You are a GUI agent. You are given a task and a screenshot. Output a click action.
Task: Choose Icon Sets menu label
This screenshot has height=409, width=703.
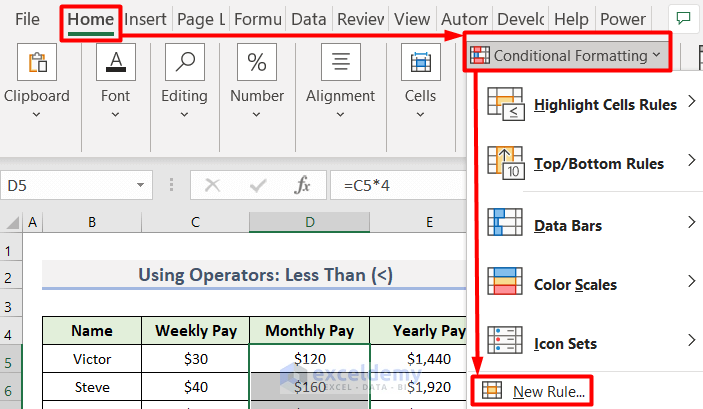click(x=565, y=344)
